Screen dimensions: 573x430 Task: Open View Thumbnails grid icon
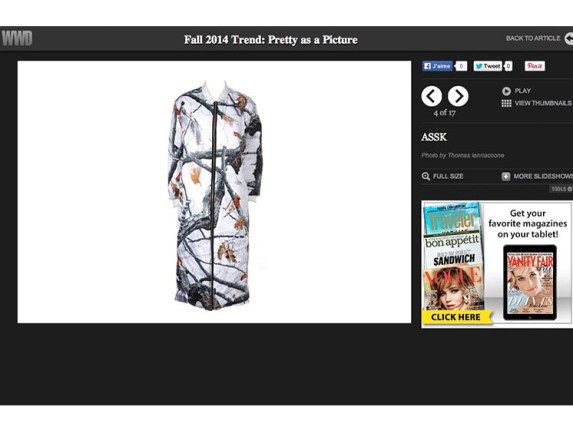coord(506,103)
